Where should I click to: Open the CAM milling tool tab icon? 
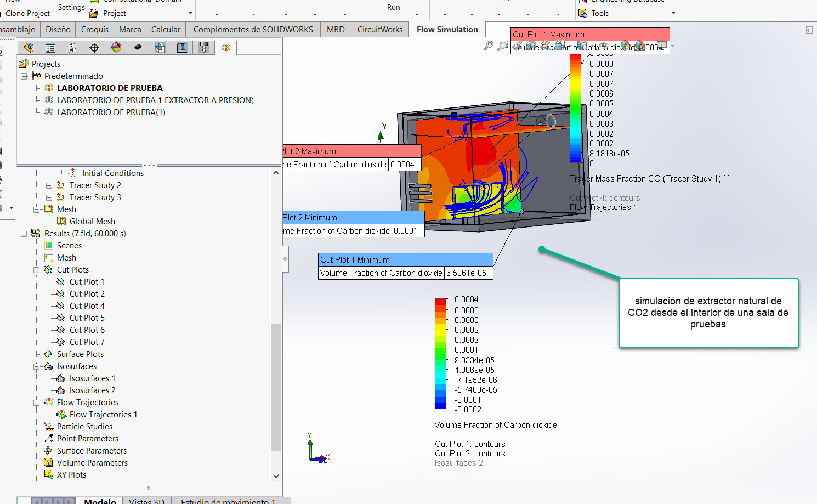[x=204, y=48]
